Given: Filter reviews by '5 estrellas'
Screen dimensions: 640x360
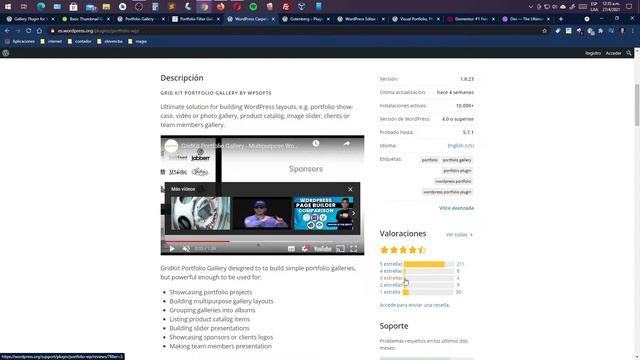Looking at the screenshot, I should point(391,264).
